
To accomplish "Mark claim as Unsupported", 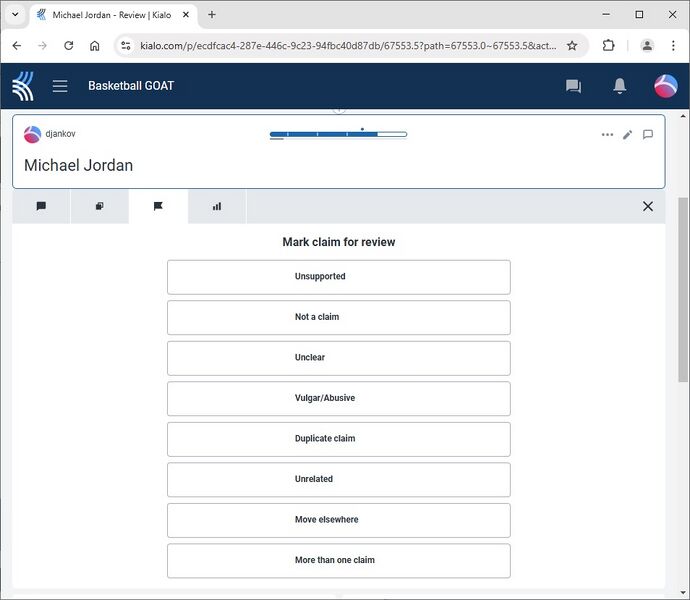I will (338, 277).
